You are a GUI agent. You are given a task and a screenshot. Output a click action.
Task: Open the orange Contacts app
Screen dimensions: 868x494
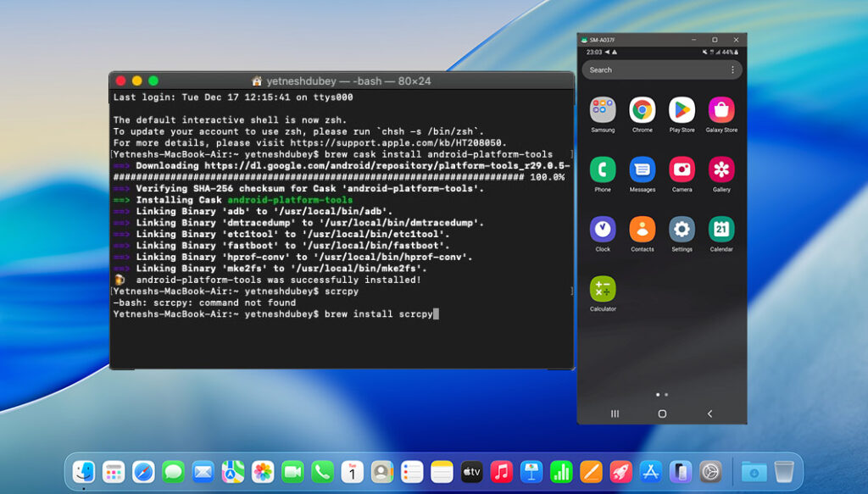[643, 230]
